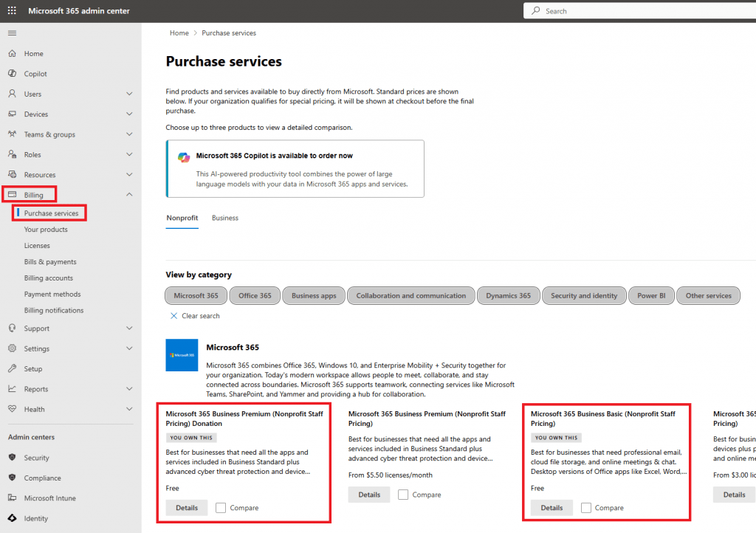The width and height of the screenshot is (756, 533).
Task: Open Purchase services in Billing menu
Action: pos(51,213)
